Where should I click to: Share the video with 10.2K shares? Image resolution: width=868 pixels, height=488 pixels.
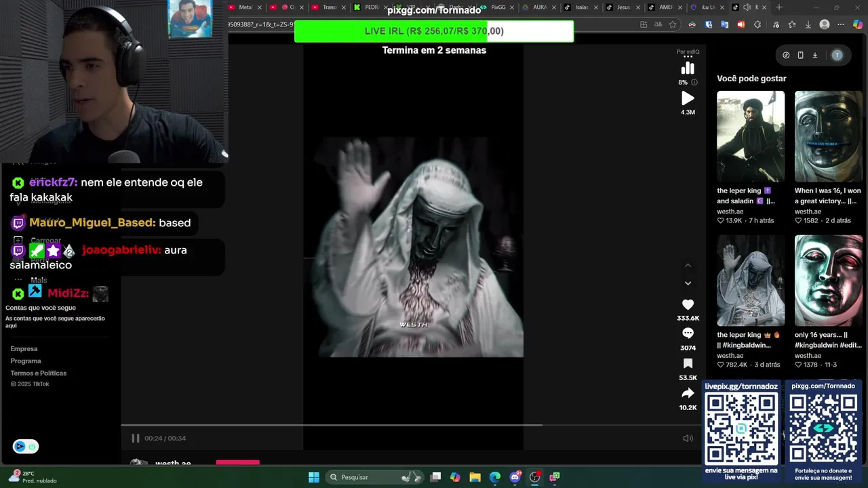pyautogui.click(x=688, y=393)
